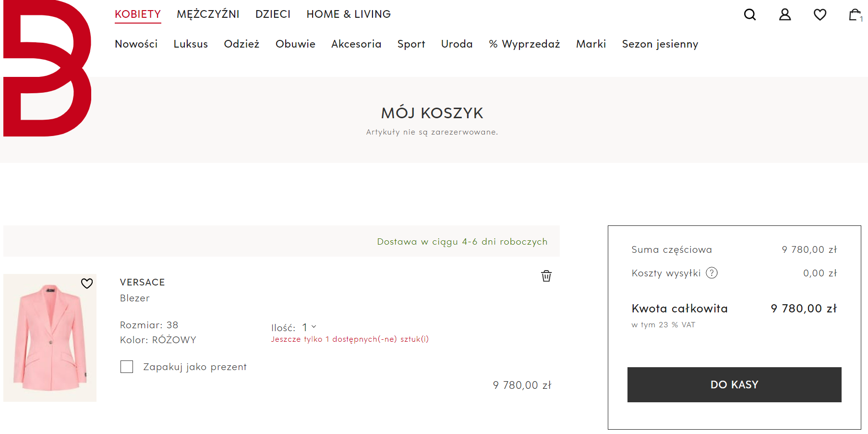Open the Uroda category menu
868x434 pixels.
457,44
